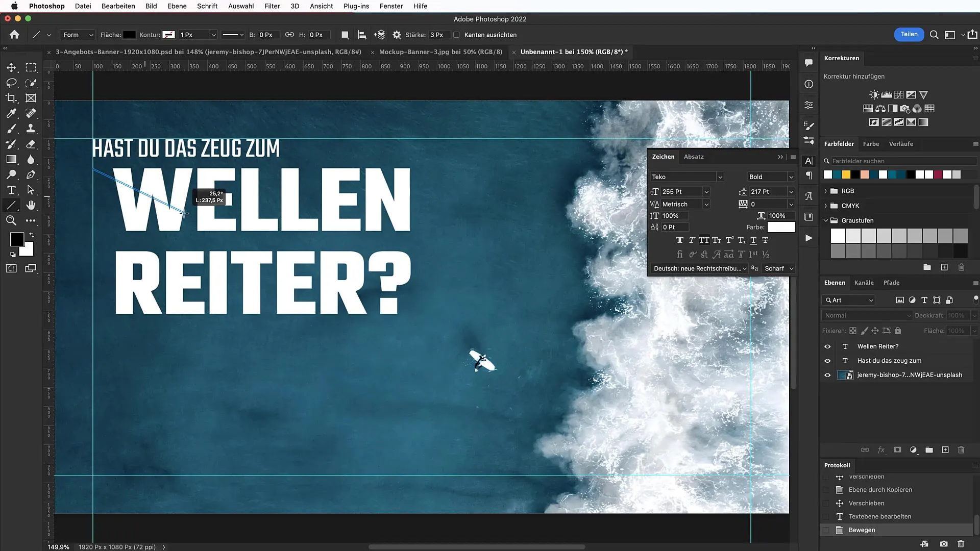This screenshot has width=980, height=551.
Task: Switch to the Mockup-Banner-3.jpg document
Action: tap(440, 52)
